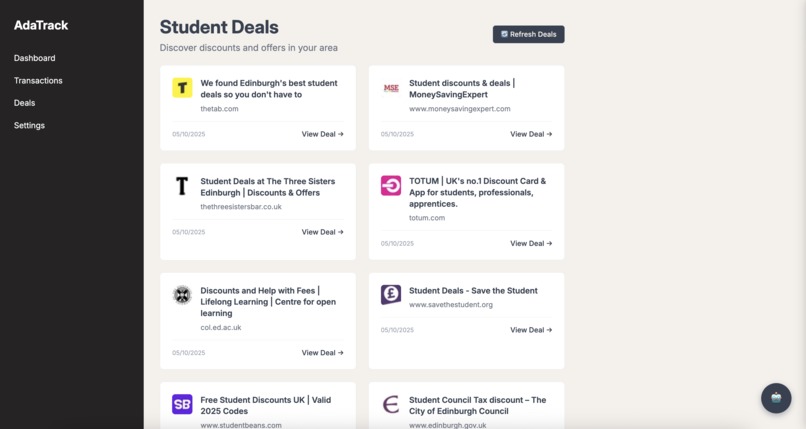Click the www.savethestudent.org domain text
The image size is (806, 429).
pyautogui.click(x=451, y=305)
